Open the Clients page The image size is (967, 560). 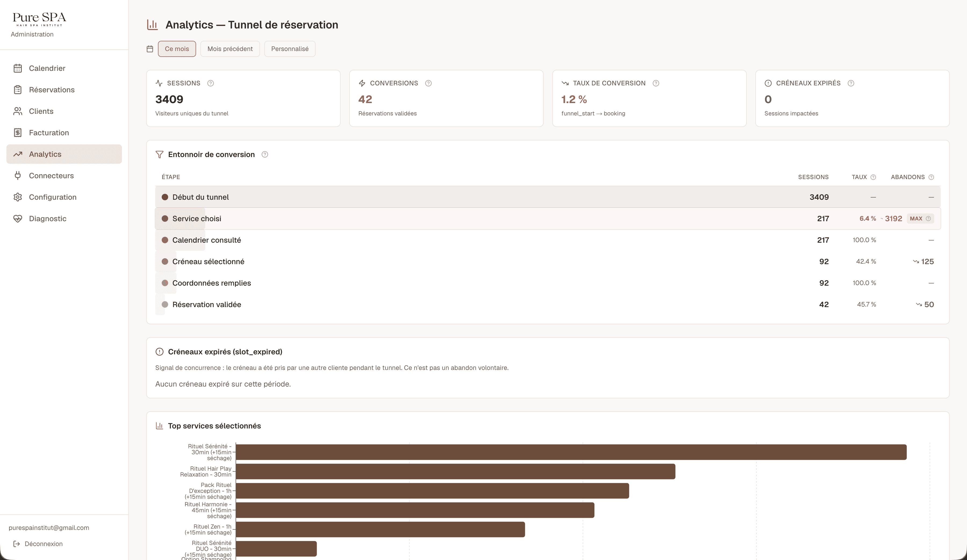pos(64,111)
